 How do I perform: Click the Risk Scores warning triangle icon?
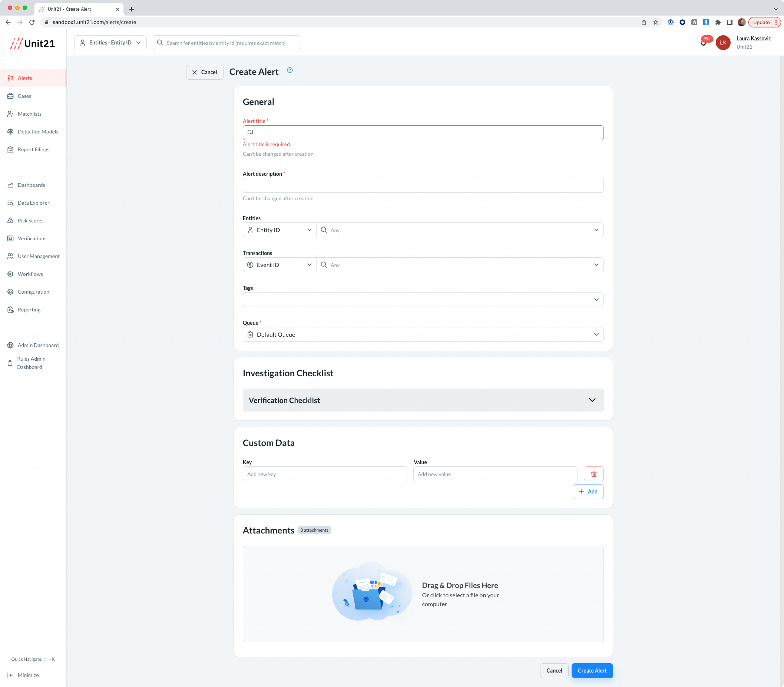pos(11,221)
